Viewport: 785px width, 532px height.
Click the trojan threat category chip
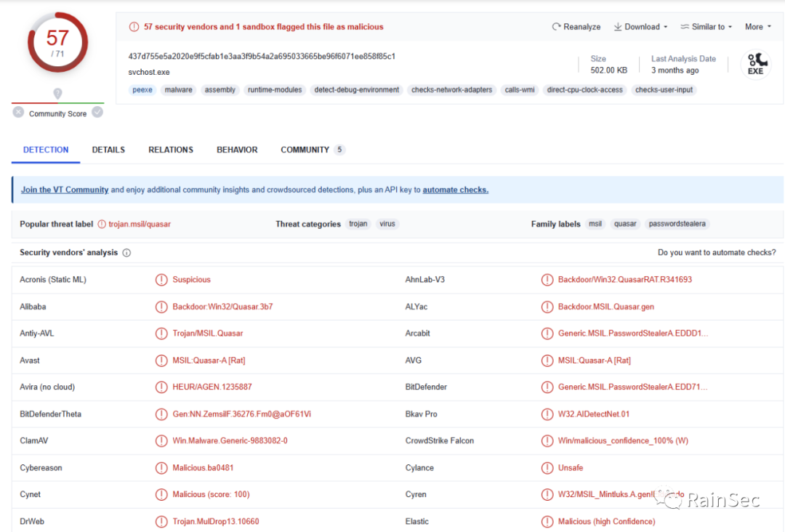click(358, 224)
